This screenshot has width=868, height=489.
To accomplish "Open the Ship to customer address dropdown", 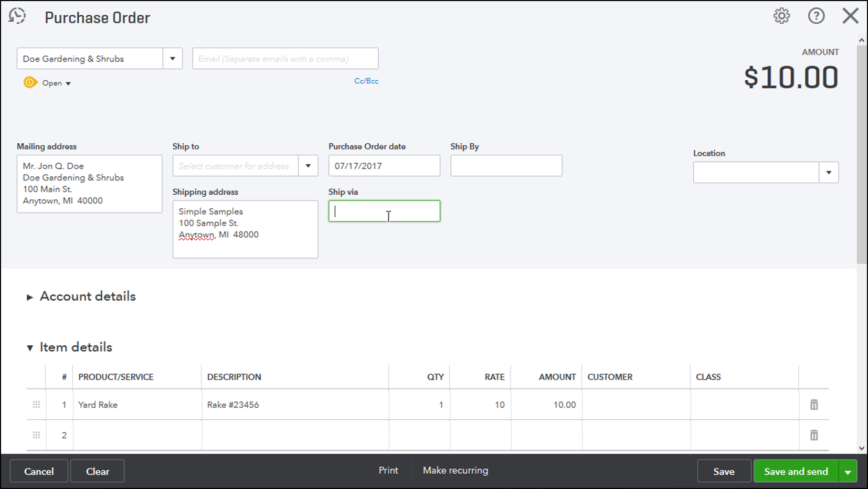I will click(x=308, y=165).
